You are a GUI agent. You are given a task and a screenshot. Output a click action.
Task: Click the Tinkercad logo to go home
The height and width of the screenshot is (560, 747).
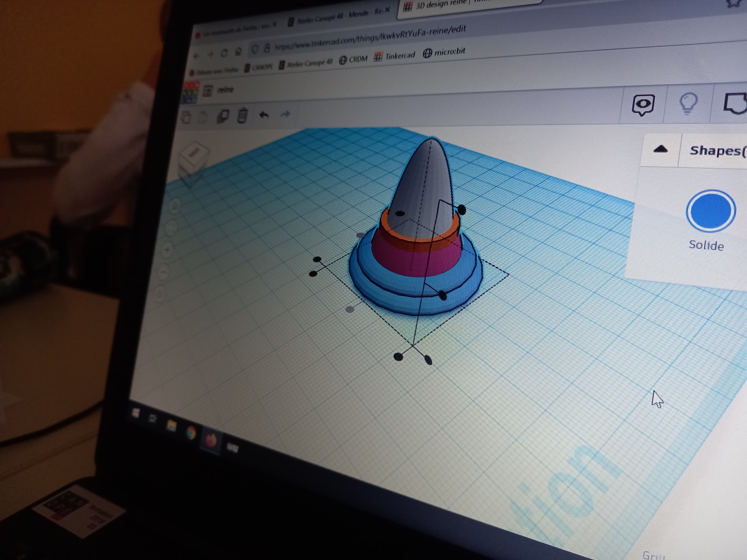tap(190, 93)
